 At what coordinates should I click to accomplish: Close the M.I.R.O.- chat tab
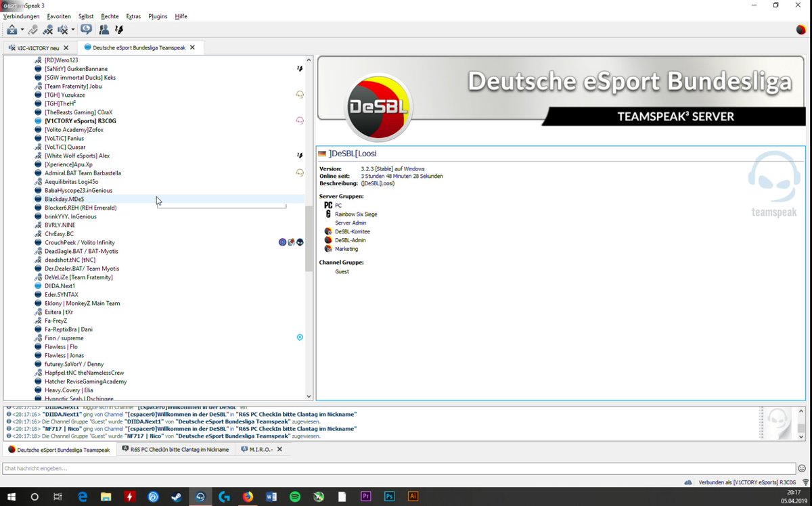[279, 449]
